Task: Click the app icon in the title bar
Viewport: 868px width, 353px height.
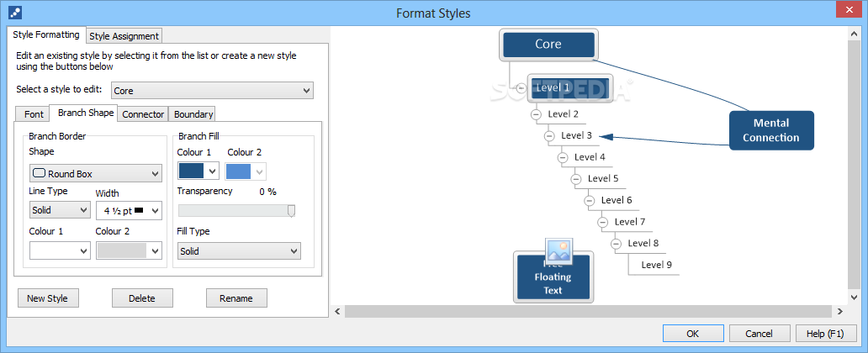Action: tap(13, 13)
